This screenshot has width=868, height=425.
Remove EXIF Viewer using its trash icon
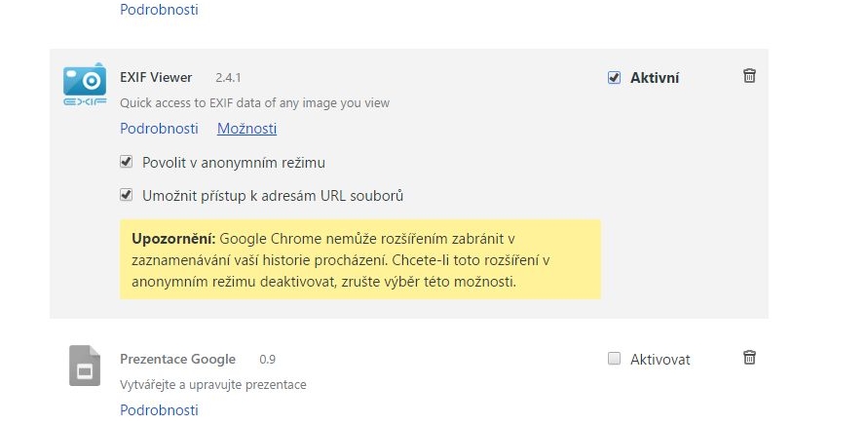click(x=749, y=76)
